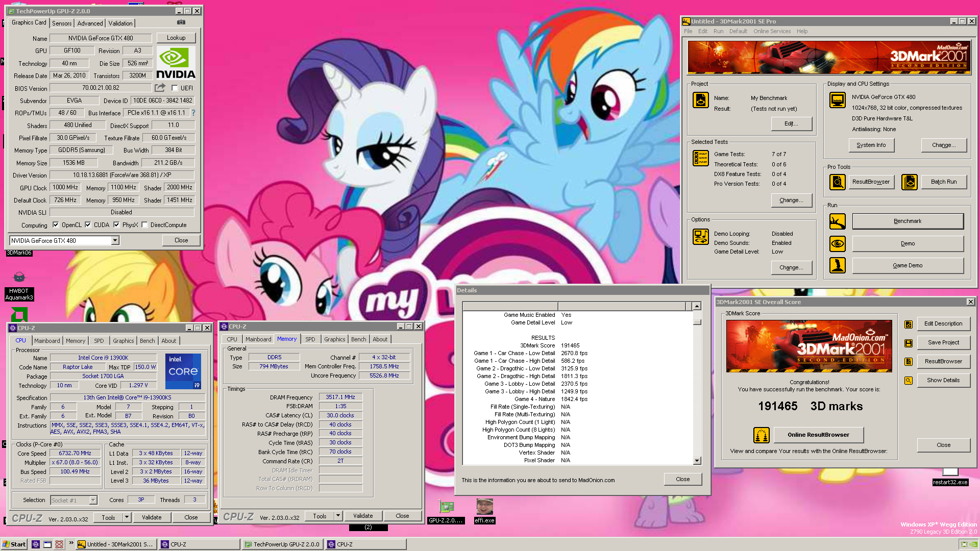Open the GPU-Z.2.0 desktop shortcut icon

447,511
